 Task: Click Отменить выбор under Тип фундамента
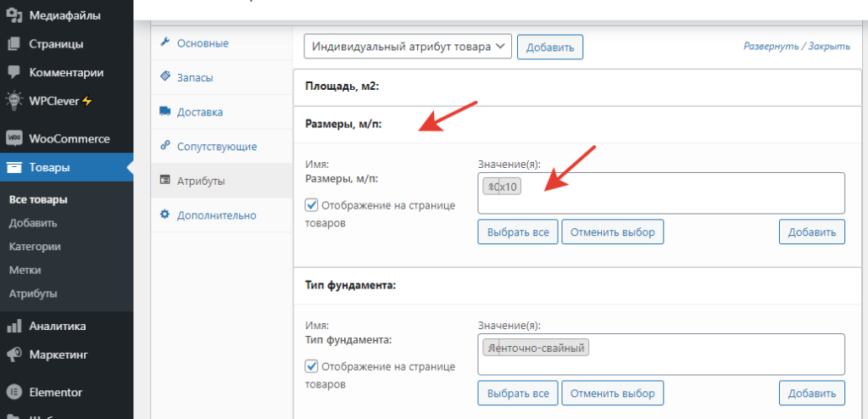coord(612,394)
